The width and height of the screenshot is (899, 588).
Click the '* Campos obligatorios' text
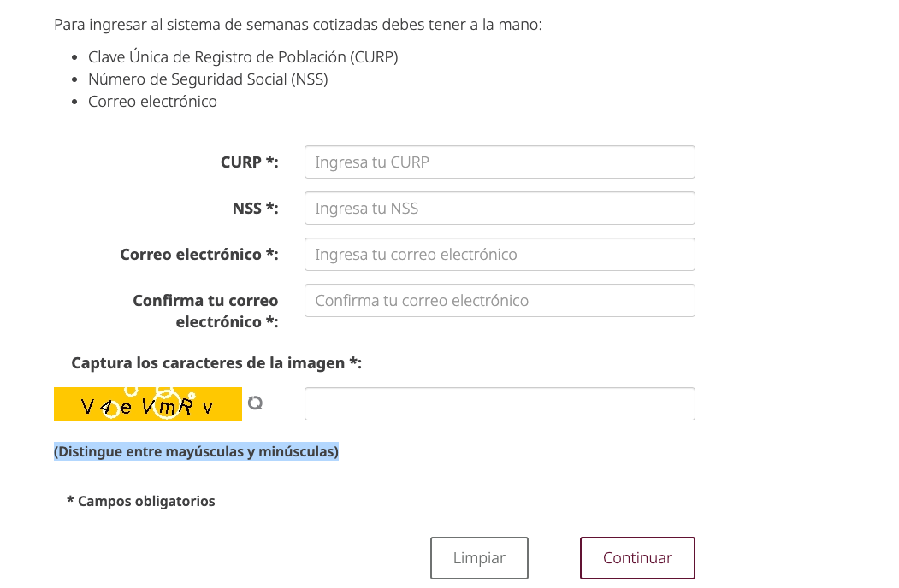coord(141,502)
